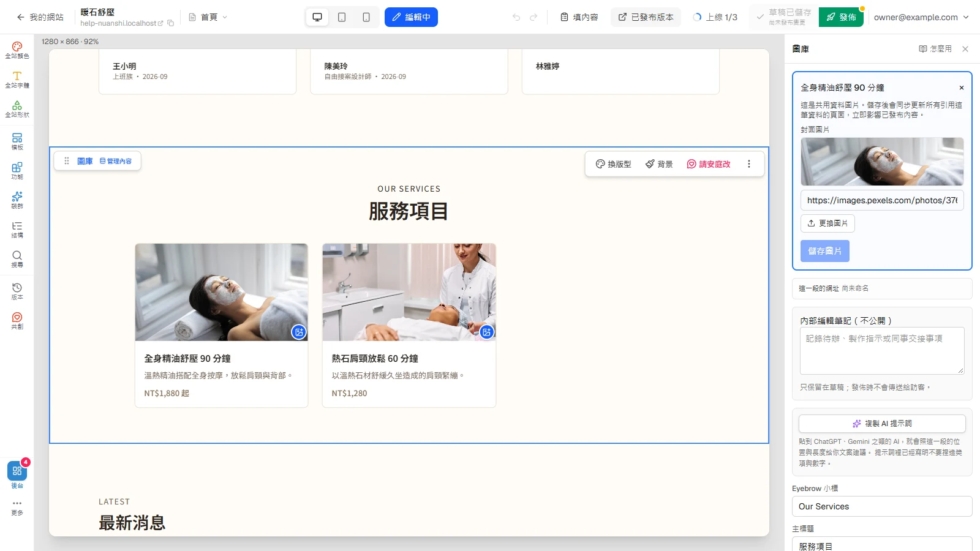Open the 共創 co-creation panel
This screenshot has width=980, height=551.
click(x=17, y=321)
